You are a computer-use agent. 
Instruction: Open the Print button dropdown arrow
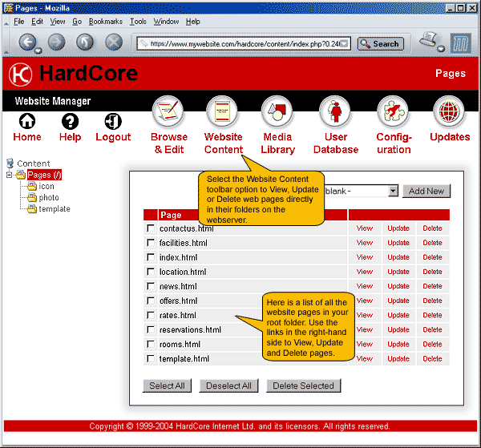click(x=441, y=48)
